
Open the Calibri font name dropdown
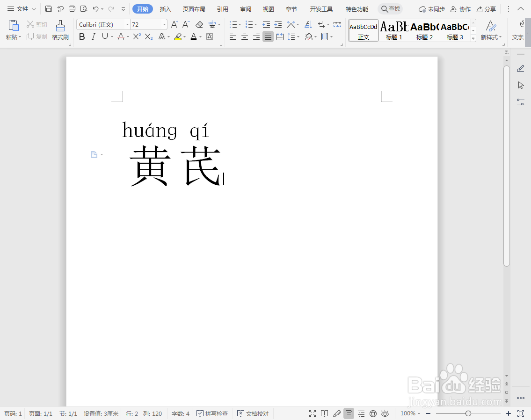click(x=127, y=24)
